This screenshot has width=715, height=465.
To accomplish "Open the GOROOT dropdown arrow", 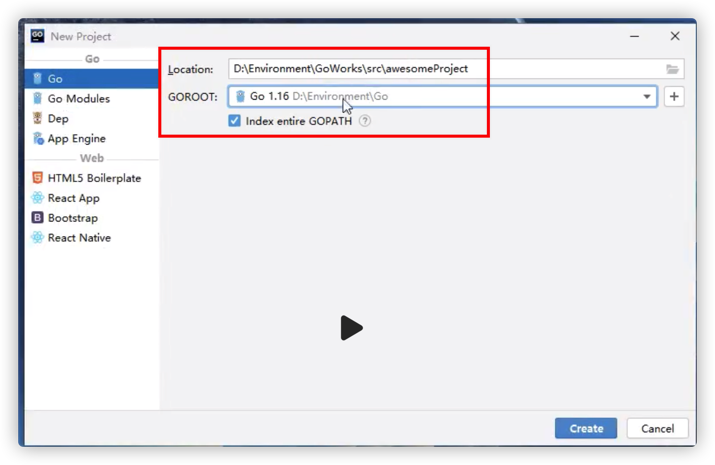I will (647, 97).
